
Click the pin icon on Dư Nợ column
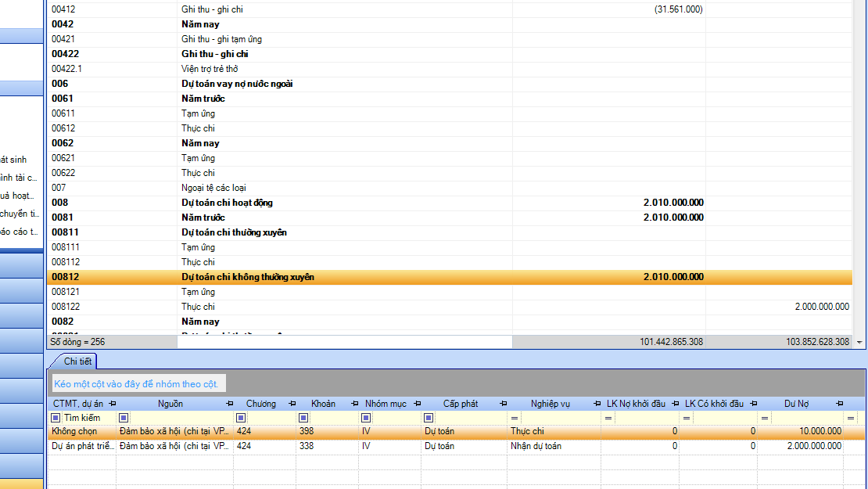839,404
